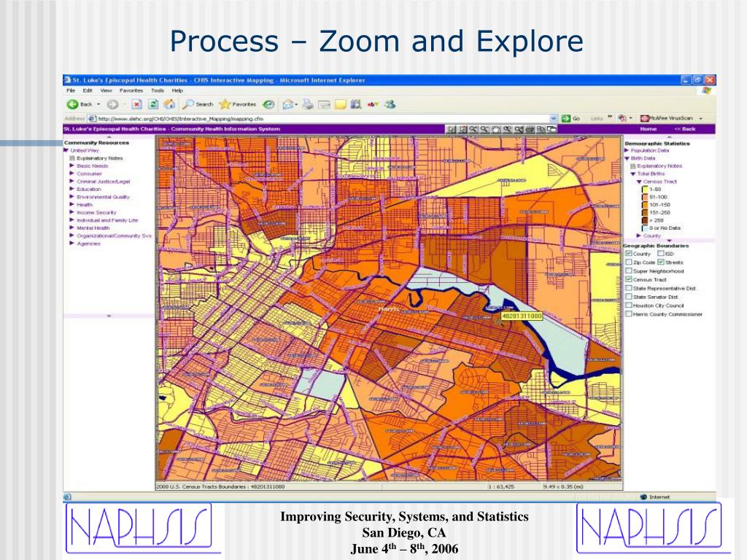747x560 pixels.
Task: Open the address bar dropdown arrow
Action: click(x=553, y=118)
